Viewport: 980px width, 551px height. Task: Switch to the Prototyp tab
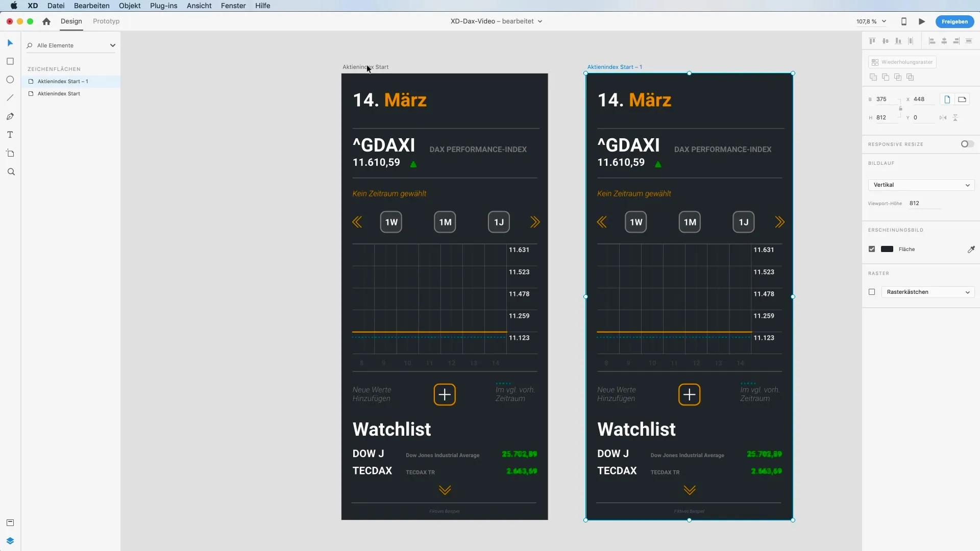coord(106,21)
